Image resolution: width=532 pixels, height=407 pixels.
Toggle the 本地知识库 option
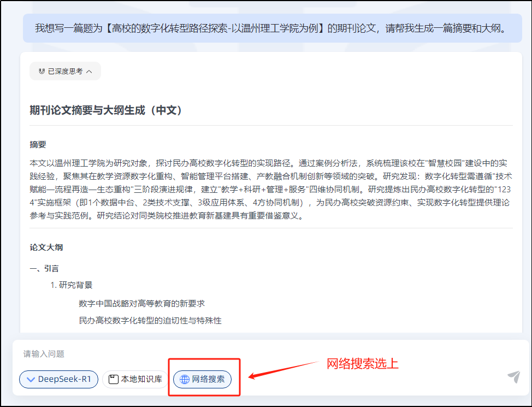(x=135, y=379)
